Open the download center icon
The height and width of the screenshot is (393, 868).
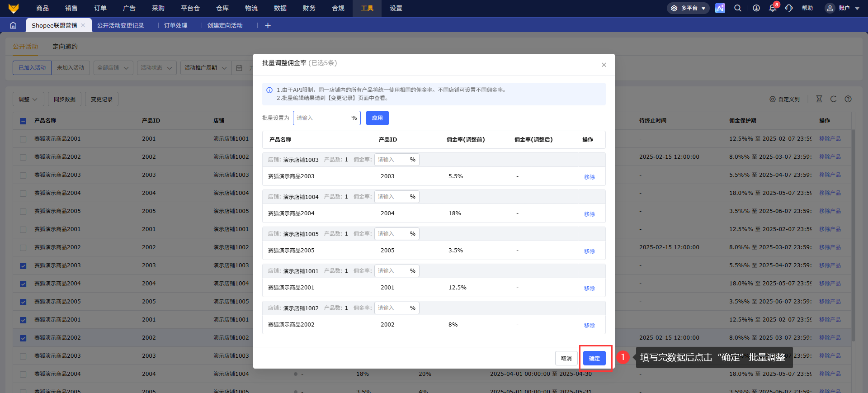point(756,8)
